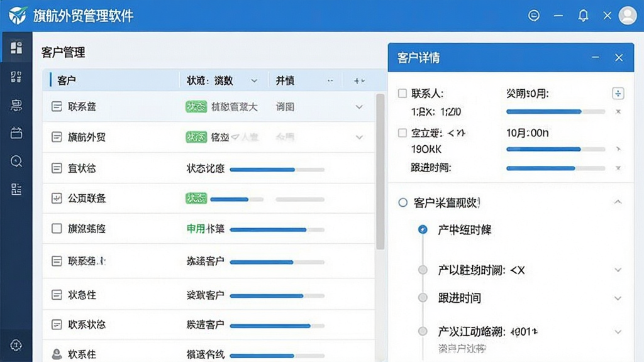Click the progress bar in the 宣状祛 row
Image resolution: width=644 pixels, height=362 pixels.
pyautogui.click(x=277, y=169)
